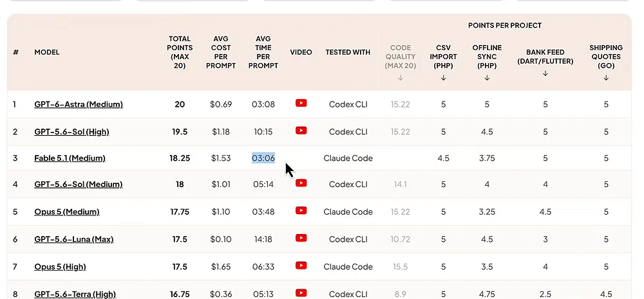Open the GPT-5.6-Sol (Medium) model link
The height and width of the screenshot is (299, 644).
click(79, 184)
